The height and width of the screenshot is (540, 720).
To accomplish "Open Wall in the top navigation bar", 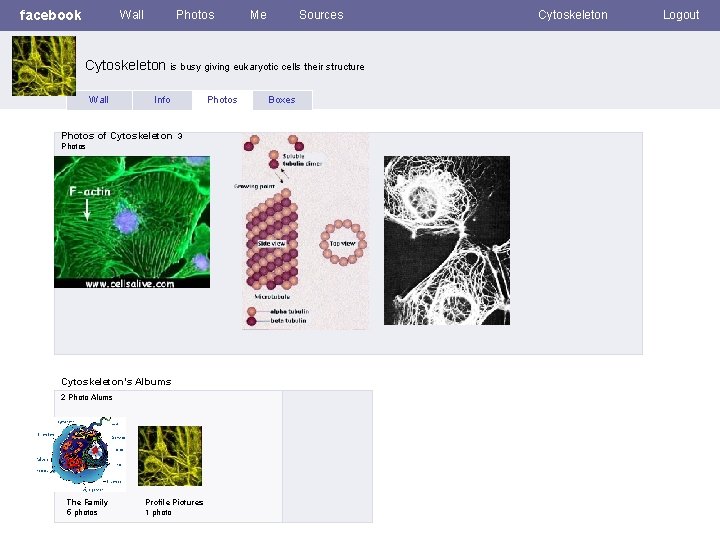I will [131, 15].
